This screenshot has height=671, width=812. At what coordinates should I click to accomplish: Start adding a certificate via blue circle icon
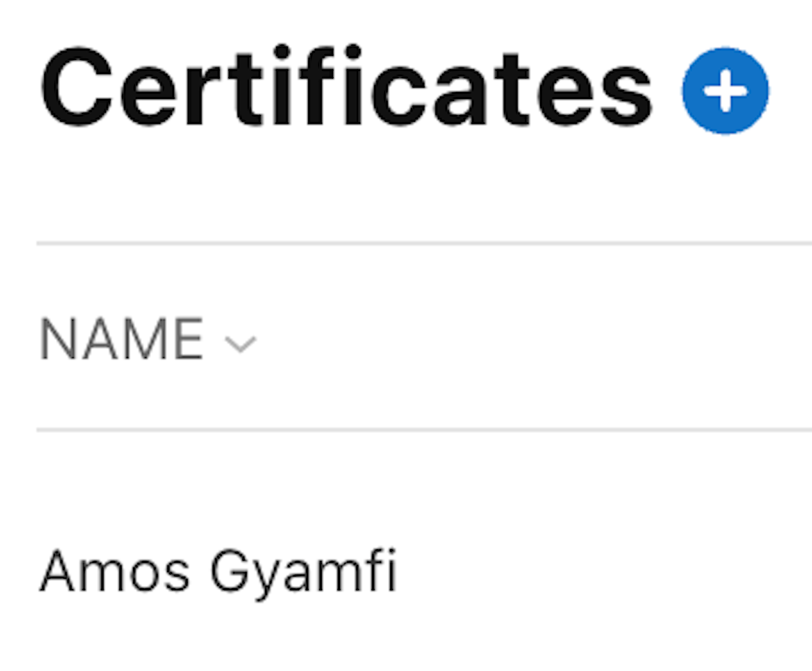pyautogui.click(x=725, y=91)
